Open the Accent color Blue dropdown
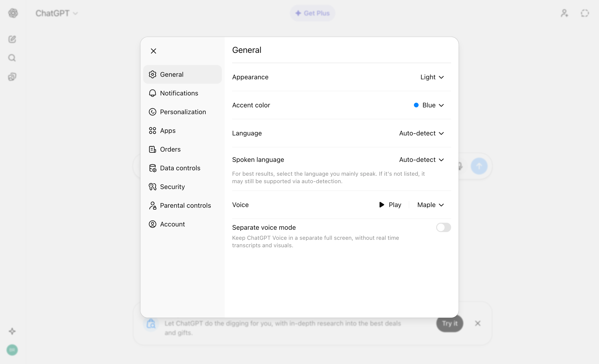Viewport: 599px width, 364px height. (429, 105)
